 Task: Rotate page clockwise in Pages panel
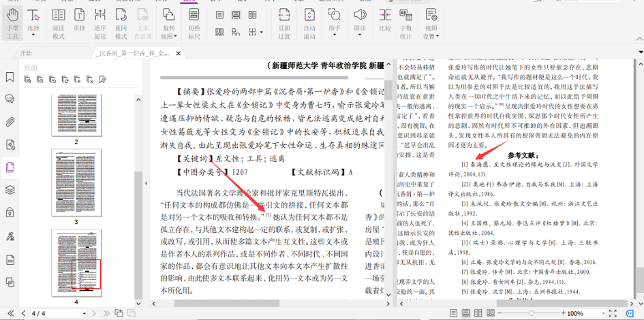[65, 80]
